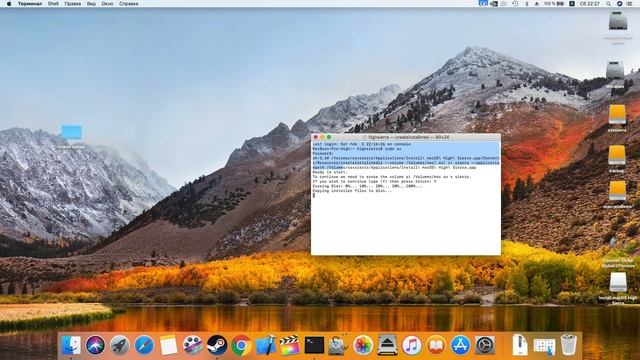The height and width of the screenshot is (360, 640).
Task: Select the blue folder on the desktop
Action: pyautogui.click(x=71, y=133)
